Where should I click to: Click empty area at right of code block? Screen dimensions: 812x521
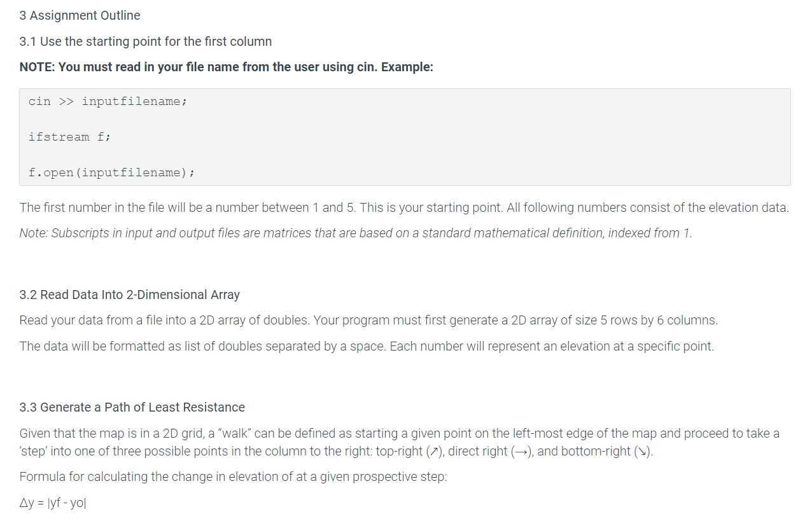coord(573,137)
